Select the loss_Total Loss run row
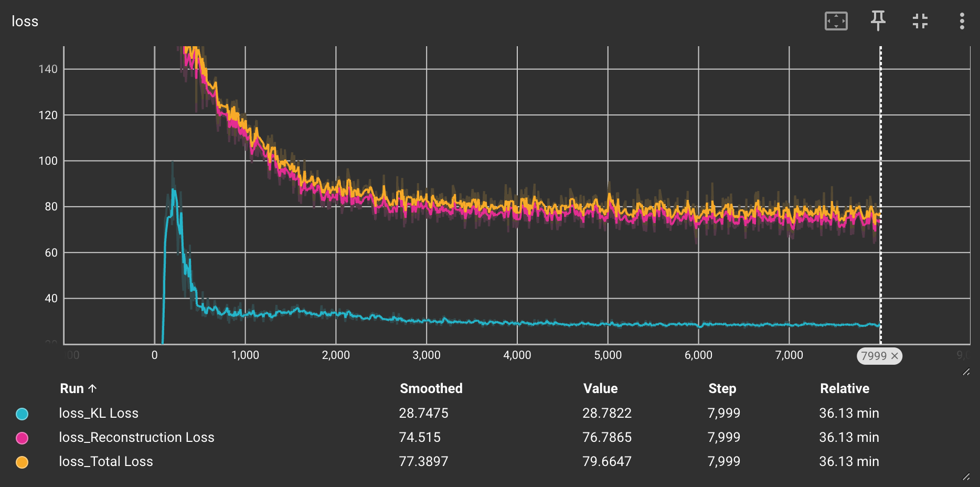 coord(106,462)
